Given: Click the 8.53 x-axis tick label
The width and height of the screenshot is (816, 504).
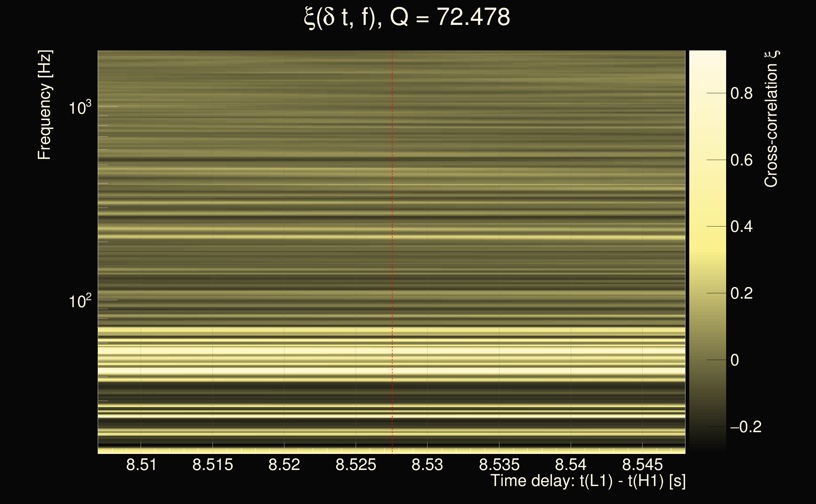Looking at the screenshot, I should click(427, 465).
